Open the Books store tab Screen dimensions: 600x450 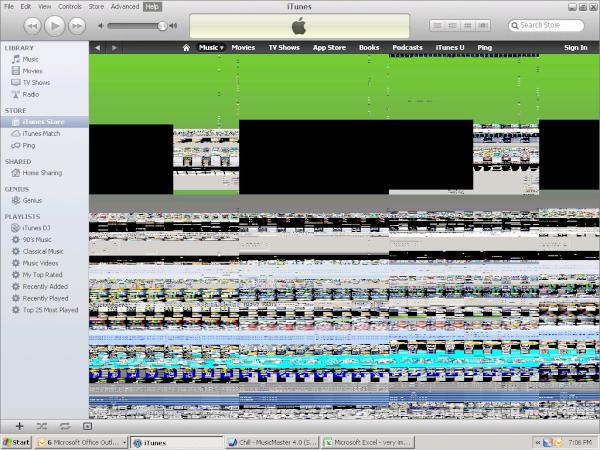369,47
